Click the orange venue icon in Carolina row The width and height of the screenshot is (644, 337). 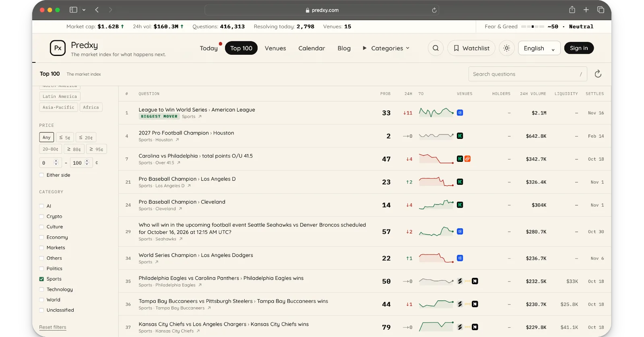tap(467, 159)
